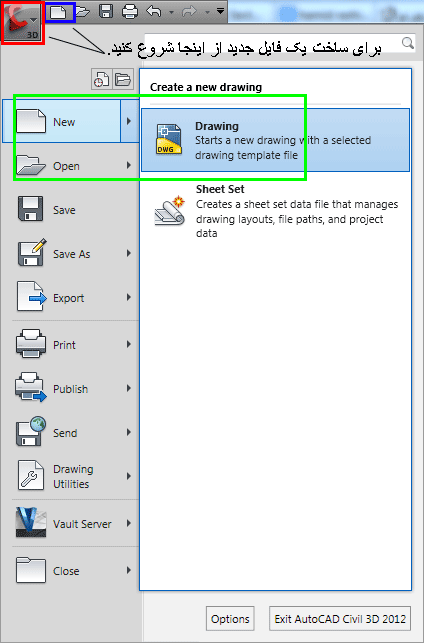
Task: Click Exit AutoCAD Civil 3D 2012 button
Action: point(340,618)
